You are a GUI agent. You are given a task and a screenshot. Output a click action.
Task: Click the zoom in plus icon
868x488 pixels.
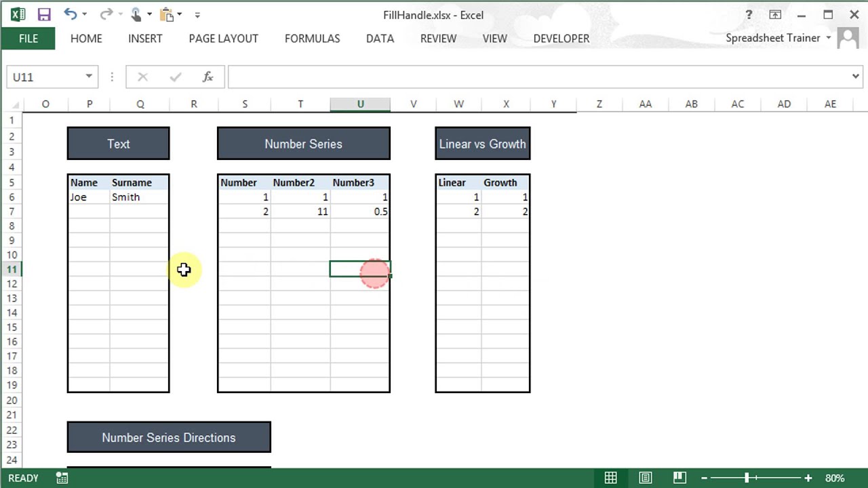click(808, 478)
